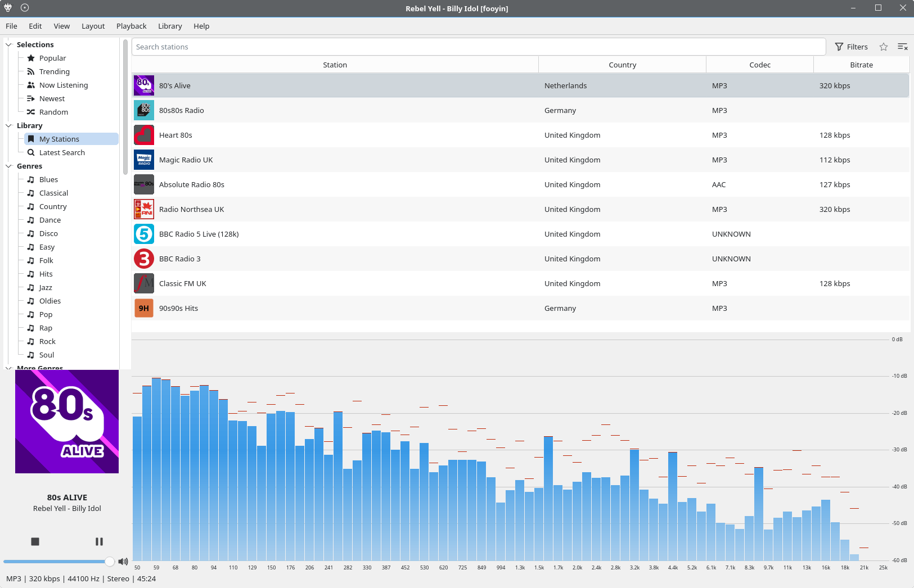Sort stations by the Station column header

point(335,65)
